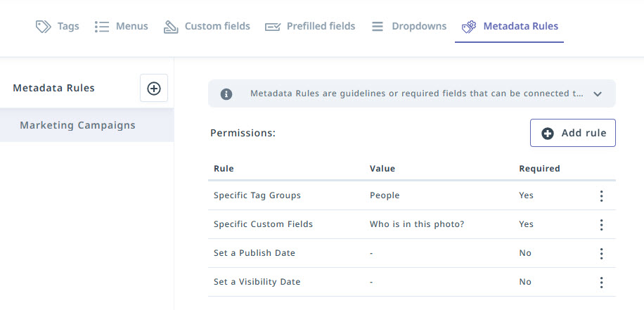Image resolution: width=644 pixels, height=310 pixels.
Task: Open the Custom fields tab
Action: pos(217,27)
